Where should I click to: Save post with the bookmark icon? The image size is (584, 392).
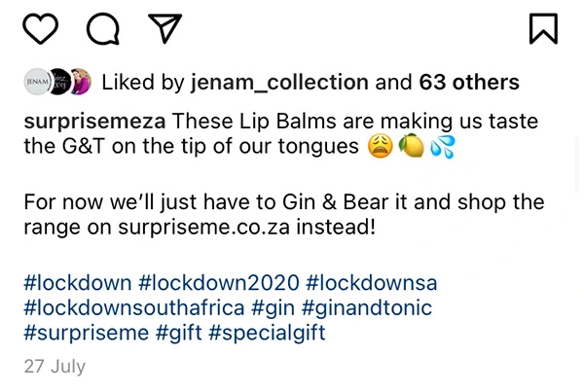click(543, 28)
